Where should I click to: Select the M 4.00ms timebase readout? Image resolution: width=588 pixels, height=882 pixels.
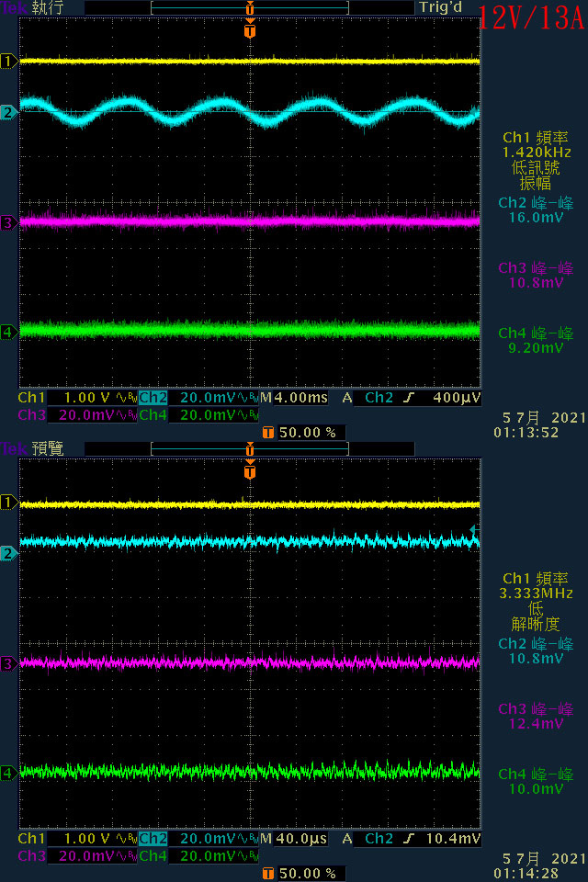[x=294, y=398]
